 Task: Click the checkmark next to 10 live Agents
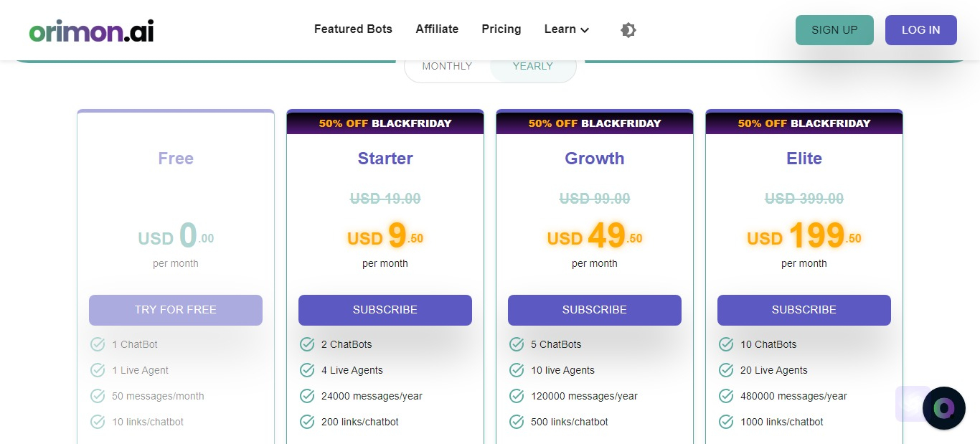[x=517, y=370]
